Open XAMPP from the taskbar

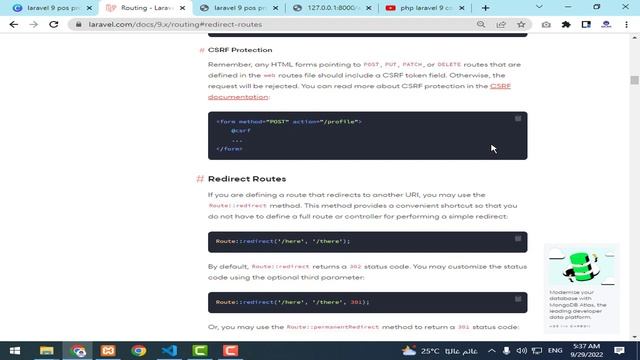108,351
